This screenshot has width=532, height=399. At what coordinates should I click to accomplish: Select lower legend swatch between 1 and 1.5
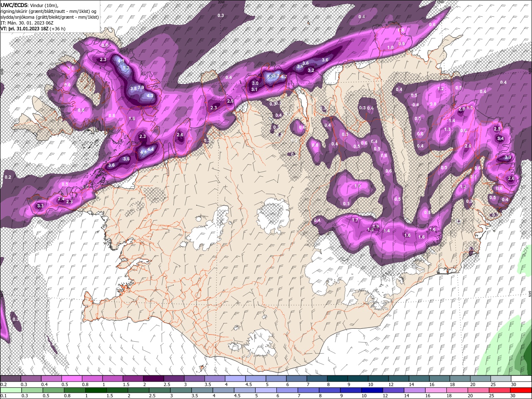coord(97,390)
